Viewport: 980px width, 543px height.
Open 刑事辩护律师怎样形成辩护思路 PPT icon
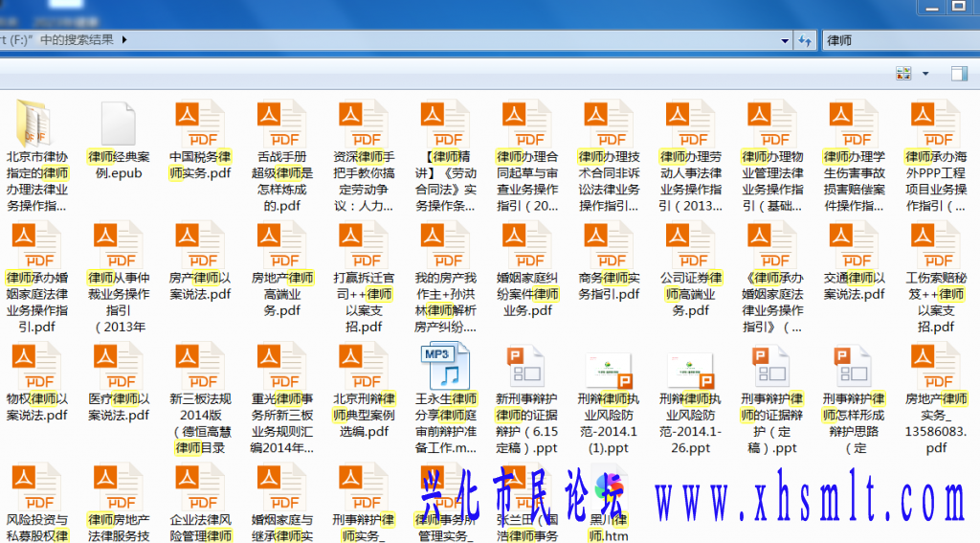pos(854,366)
